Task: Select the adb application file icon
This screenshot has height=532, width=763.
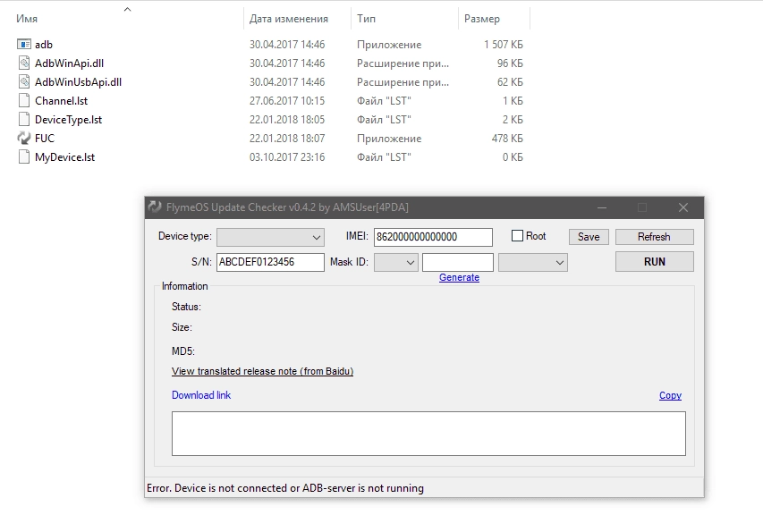Action: (x=24, y=44)
